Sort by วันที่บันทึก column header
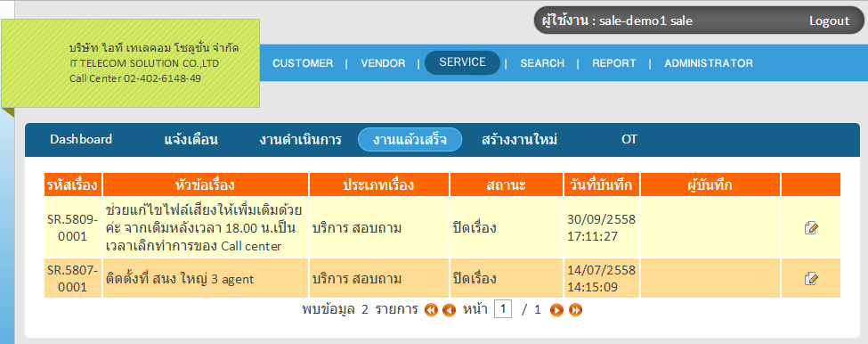868x344 pixels. (602, 184)
